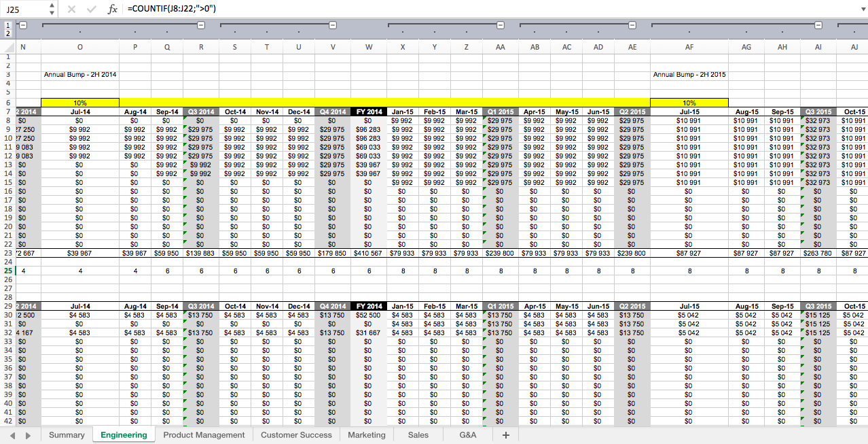868x444 pixels.
Task: Click the Name Box stepper arrows
Action: (52, 10)
